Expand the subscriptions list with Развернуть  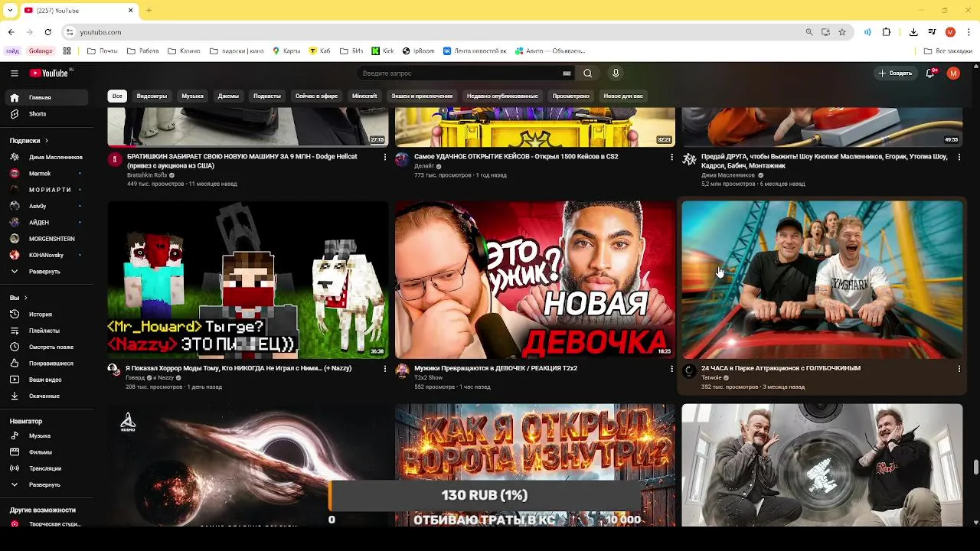click(47, 272)
